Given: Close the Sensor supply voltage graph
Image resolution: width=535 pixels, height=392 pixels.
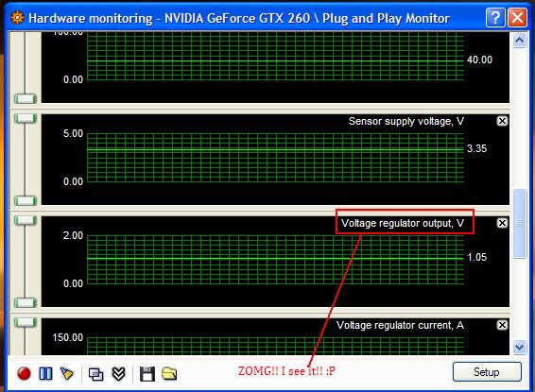Looking at the screenshot, I should [502, 121].
